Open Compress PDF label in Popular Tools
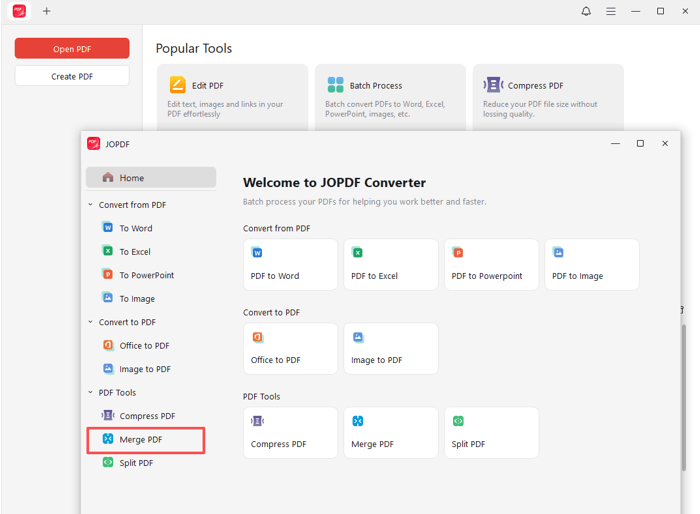This screenshot has width=700, height=514. pos(535,85)
